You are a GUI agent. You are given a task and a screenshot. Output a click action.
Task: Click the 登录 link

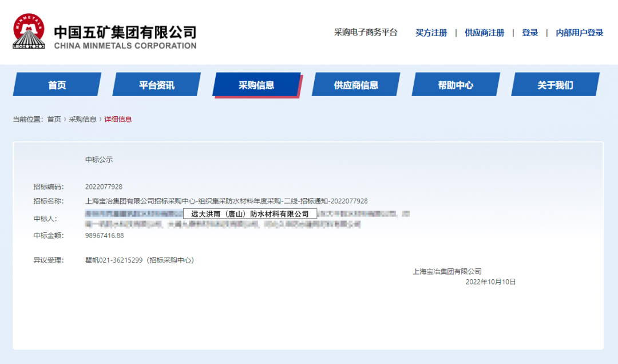530,33
